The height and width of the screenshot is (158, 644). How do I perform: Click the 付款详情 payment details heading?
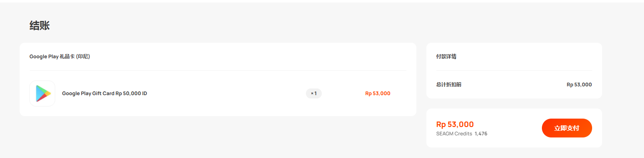point(446,57)
